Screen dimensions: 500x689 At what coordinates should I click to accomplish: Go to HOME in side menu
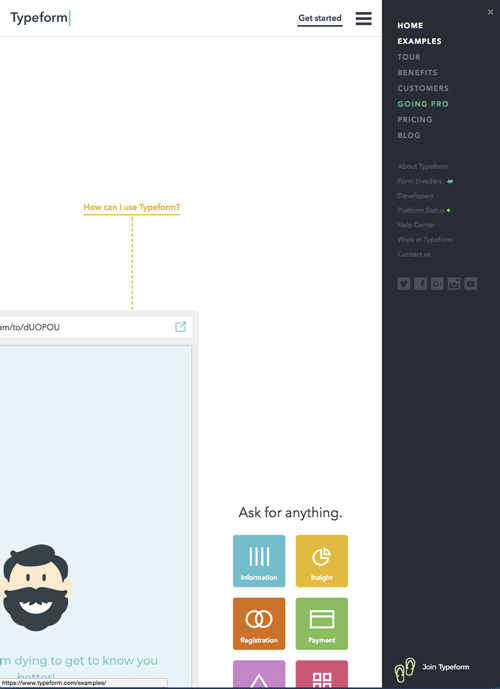click(410, 25)
